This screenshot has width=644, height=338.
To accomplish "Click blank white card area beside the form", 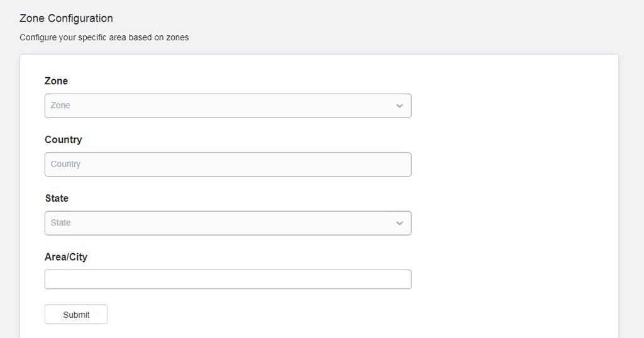I will 513,185.
